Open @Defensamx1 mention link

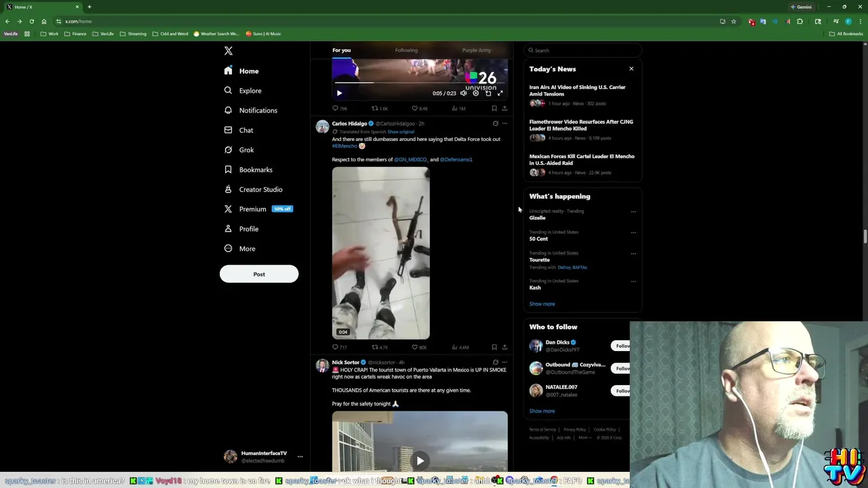456,159
